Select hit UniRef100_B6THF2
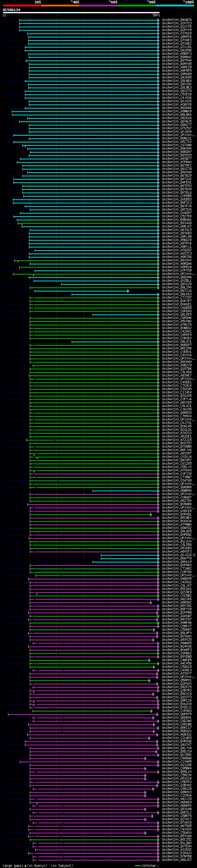The height and width of the screenshot is (868, 197). [177, 165]
